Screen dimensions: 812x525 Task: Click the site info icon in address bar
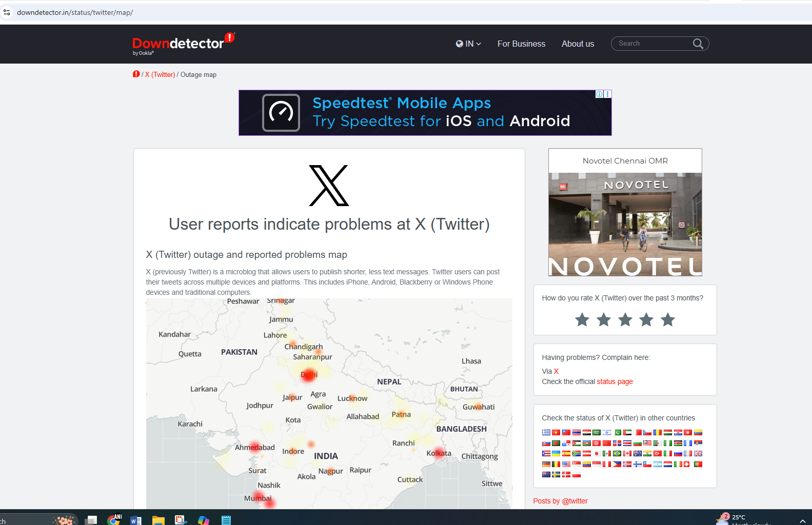pos(7,12)
